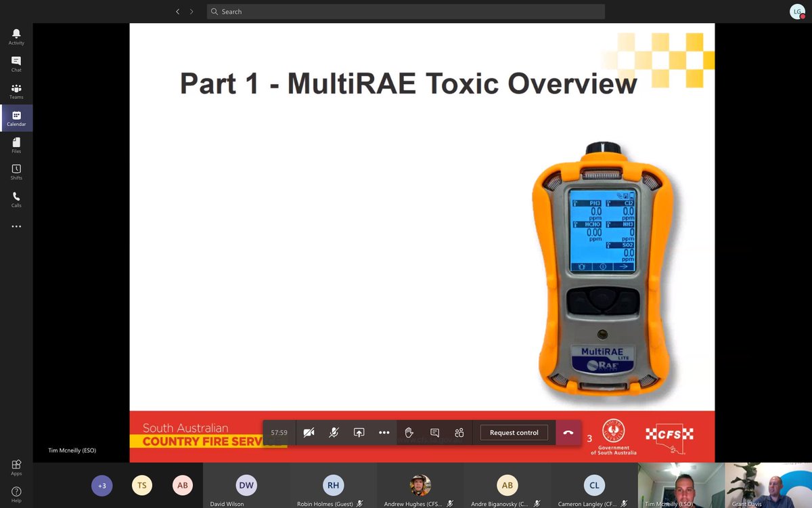Open the Apps store icon
The width and height of the screenshot is (812, 508).
click(x=16, y=467)
